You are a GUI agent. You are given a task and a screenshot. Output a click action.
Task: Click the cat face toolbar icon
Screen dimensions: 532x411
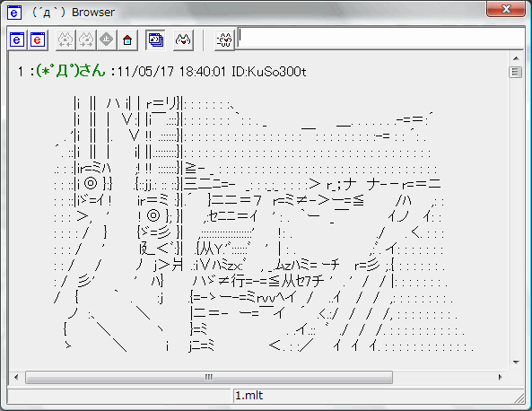[183, 40]
